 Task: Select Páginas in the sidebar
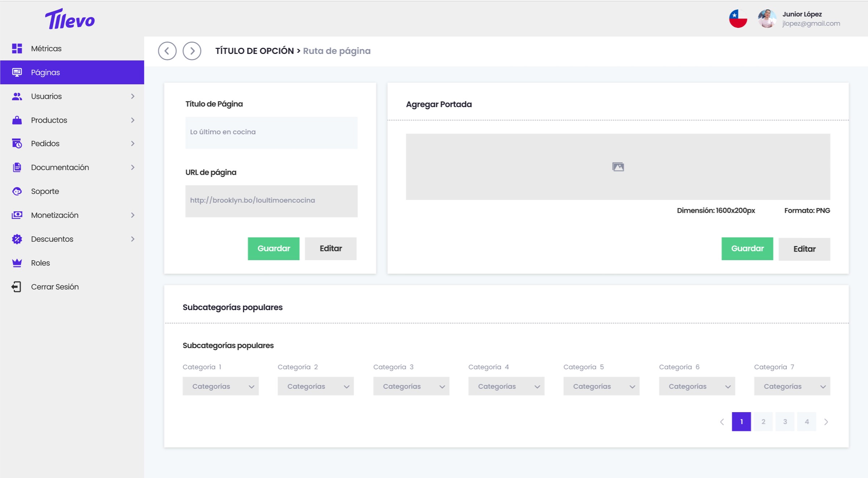pyautogui.click(x=72, y=72)
